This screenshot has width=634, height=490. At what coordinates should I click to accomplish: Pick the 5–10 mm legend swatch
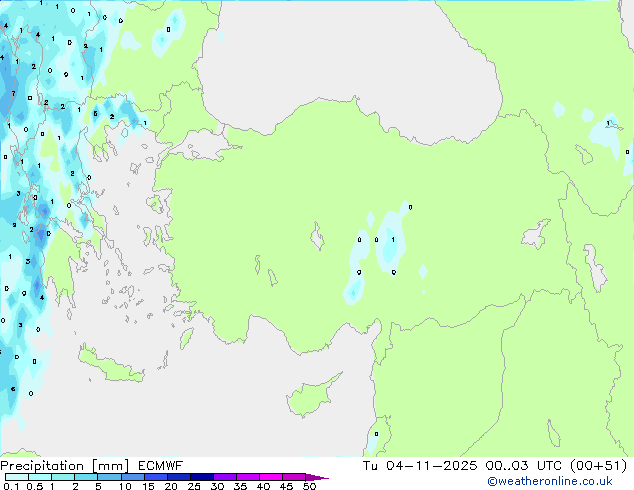pyautogui.click(x=109, y=477)
